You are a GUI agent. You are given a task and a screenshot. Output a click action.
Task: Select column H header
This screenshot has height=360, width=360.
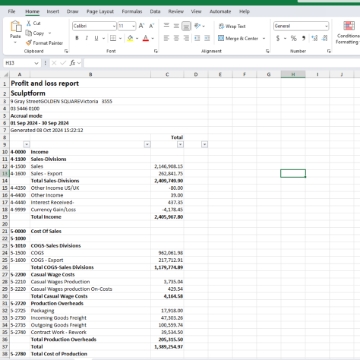(293, 74)
